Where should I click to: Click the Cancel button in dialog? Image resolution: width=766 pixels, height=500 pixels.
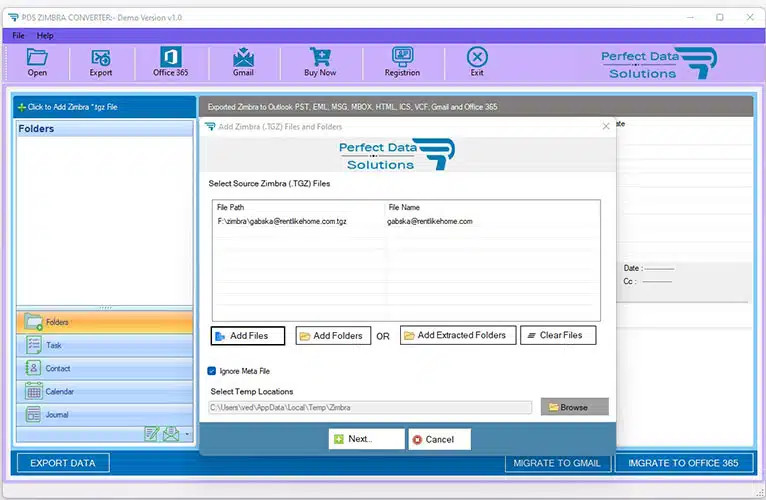[440, 439]
